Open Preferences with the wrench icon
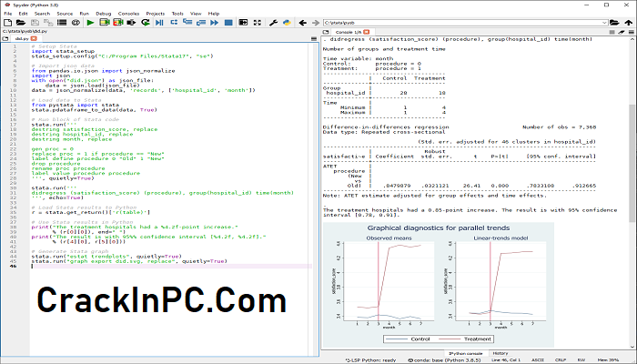Screen dimensions: 637x364 coord(273,23)
